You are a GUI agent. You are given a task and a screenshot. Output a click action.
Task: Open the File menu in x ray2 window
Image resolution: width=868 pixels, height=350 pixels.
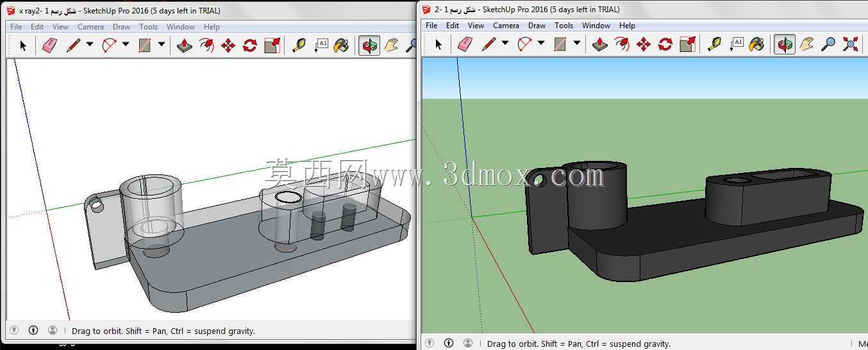[x=16, y=27]
